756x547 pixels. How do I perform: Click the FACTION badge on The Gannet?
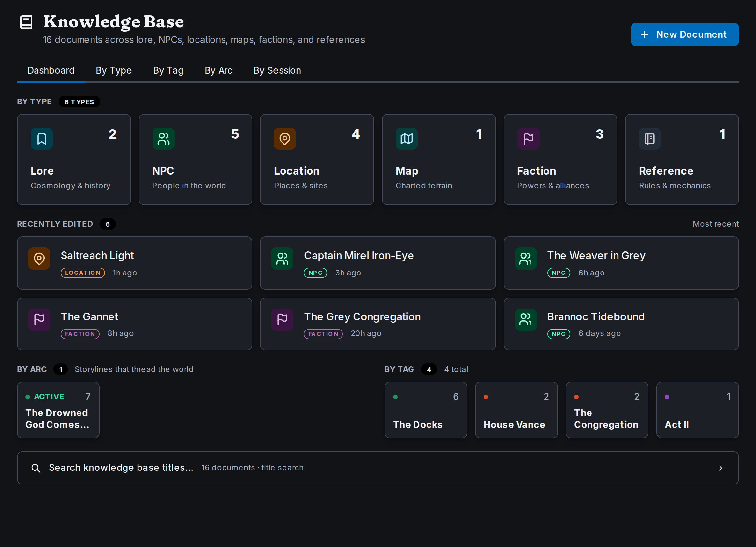(80, 334)
